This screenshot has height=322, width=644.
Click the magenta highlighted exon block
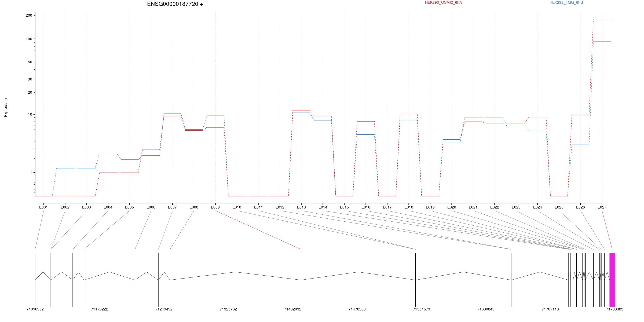coord(612,280)
